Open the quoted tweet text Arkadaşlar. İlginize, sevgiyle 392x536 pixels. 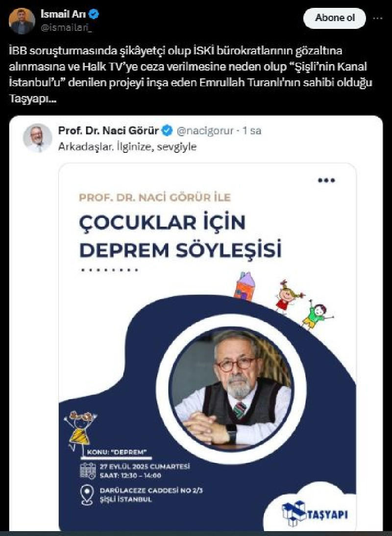point(127,146)
